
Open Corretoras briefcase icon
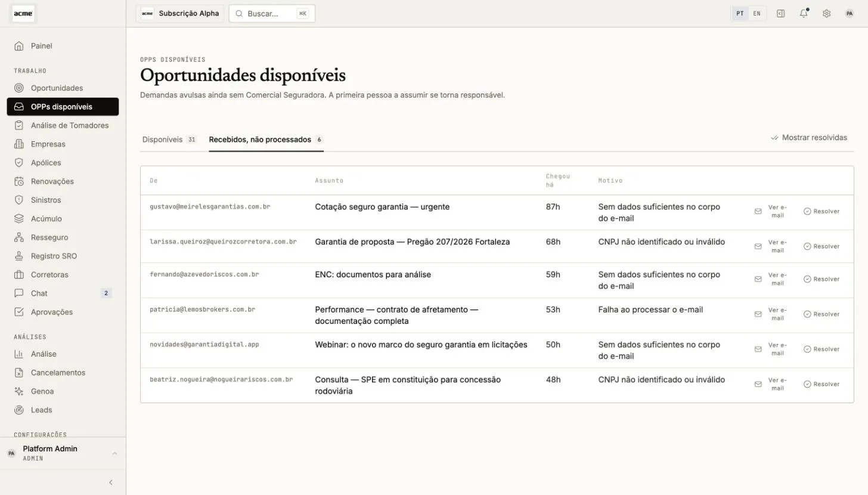pos(19,275)
